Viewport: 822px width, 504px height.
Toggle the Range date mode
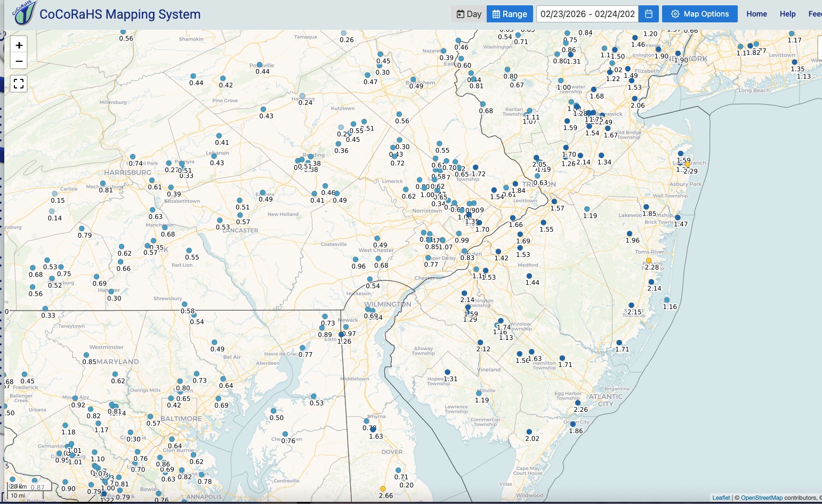click(510, 14)
